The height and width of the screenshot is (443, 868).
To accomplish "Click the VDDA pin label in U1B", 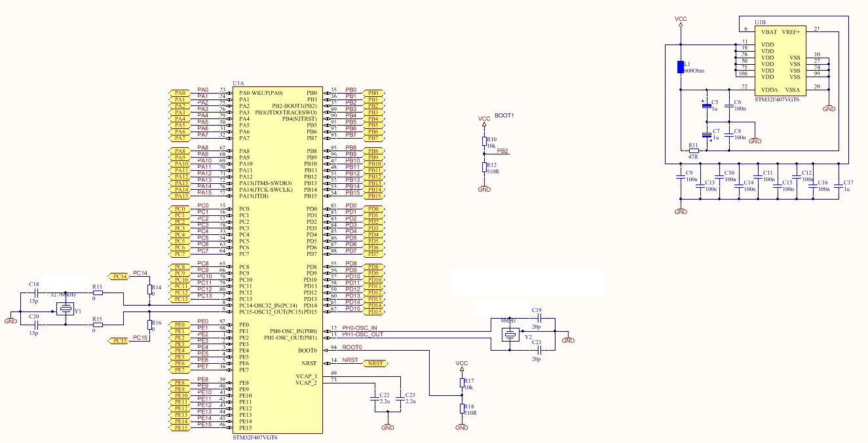I will coord(769,89).
